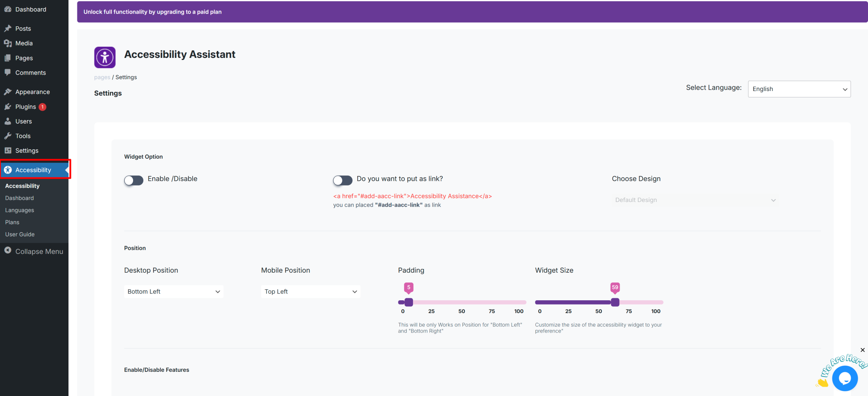Screen dimensions: 868x396
Task: Open the Choose Design dropdown
Action: pyautogui.click(x=695, y=200)
